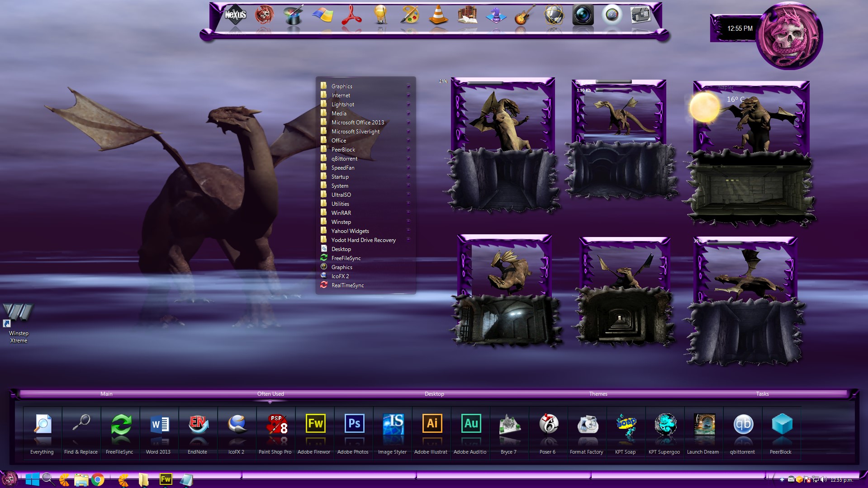Open Adobe Acrobat icon in the top dock
This screenshot has width=868, height=488.
point(351,15)
